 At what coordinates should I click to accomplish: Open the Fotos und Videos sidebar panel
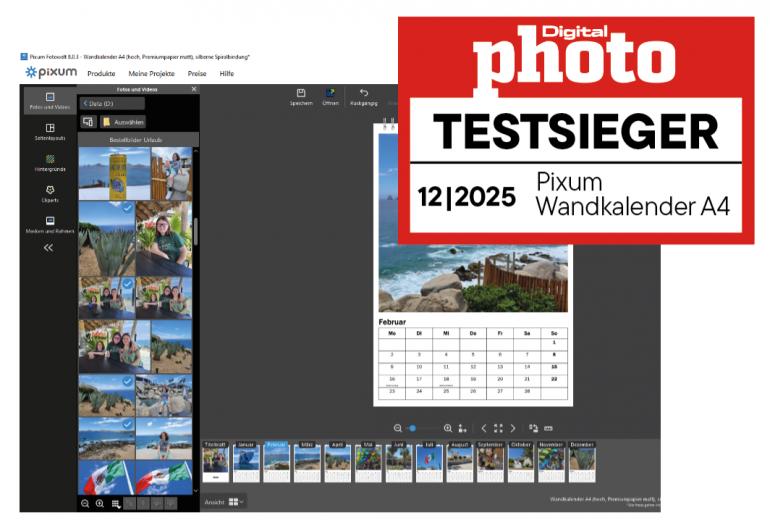[50, 101]
